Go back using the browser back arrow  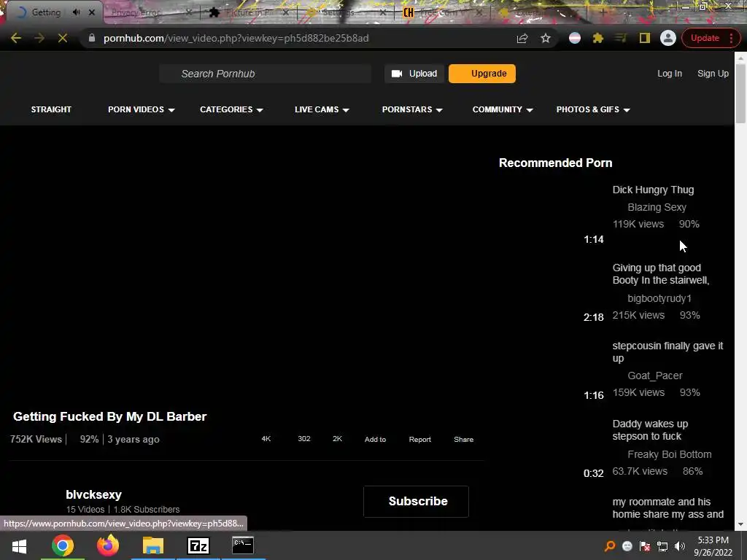tap(16, 38)
